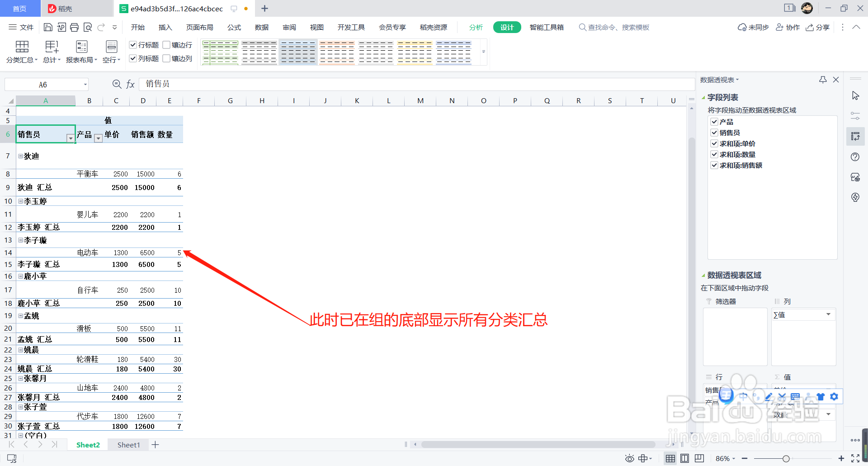Click the 协作 collaborate button
The height and width of the screenshot is (466, 868).
788,28
